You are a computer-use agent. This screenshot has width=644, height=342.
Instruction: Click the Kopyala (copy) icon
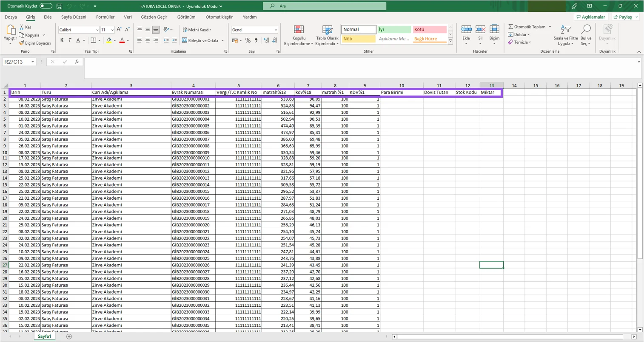(22, 35)
